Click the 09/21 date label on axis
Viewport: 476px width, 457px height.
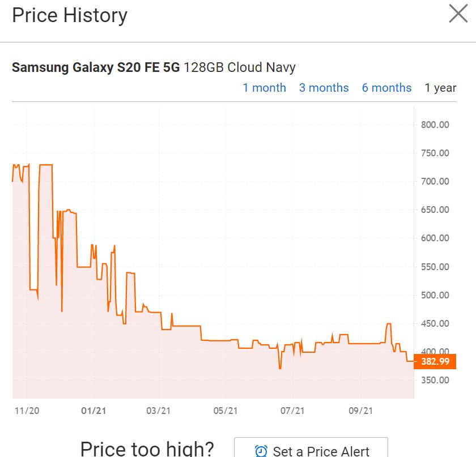click(360, 411)
